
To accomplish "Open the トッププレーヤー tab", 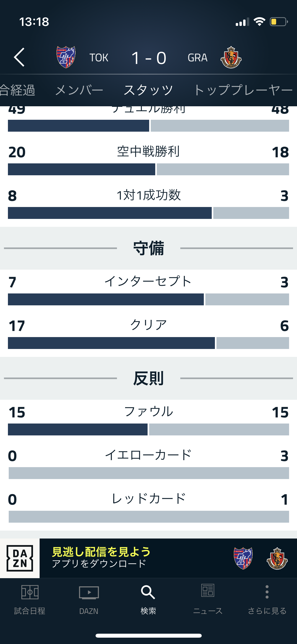I will coord(243,90).
